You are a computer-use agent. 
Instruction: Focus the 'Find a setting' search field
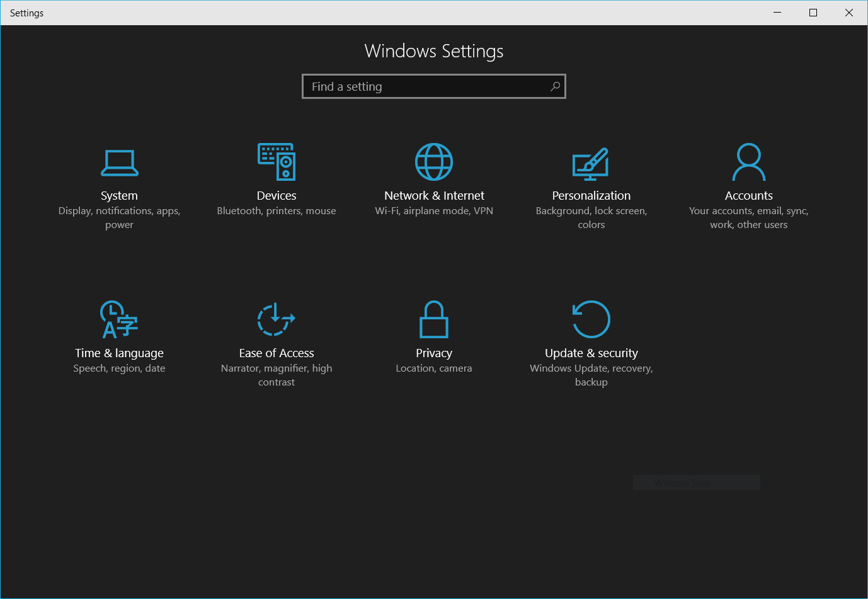(x=422, y=86)
